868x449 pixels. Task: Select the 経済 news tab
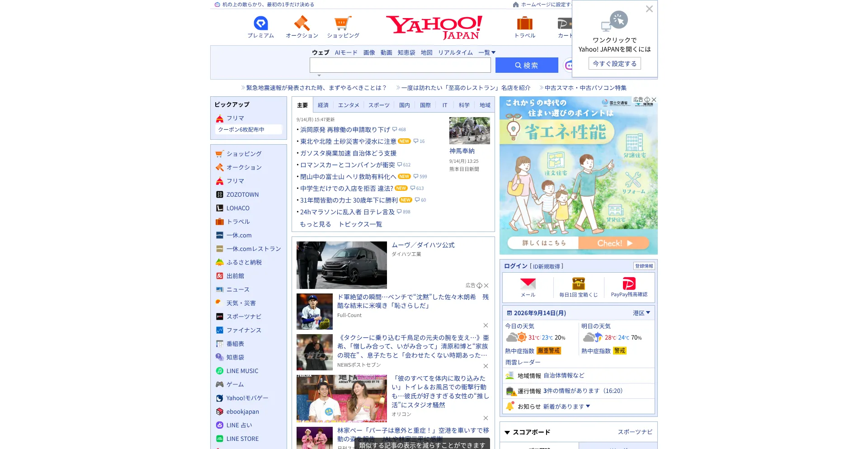(x=323, y=105)
